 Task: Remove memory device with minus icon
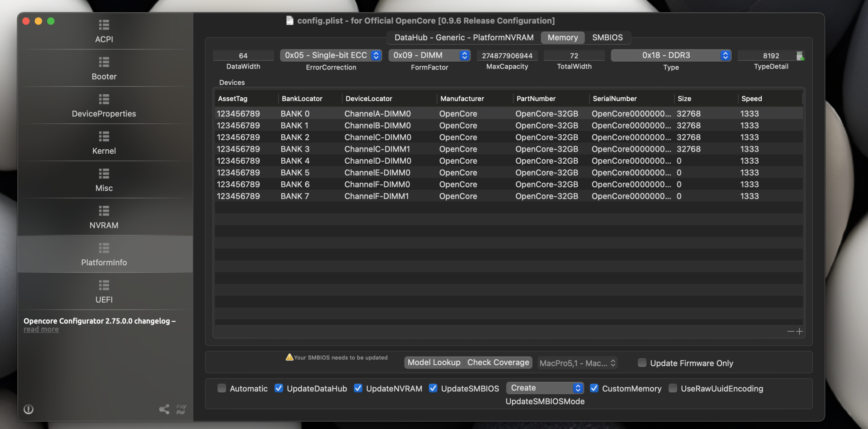[x=791, y=331]
